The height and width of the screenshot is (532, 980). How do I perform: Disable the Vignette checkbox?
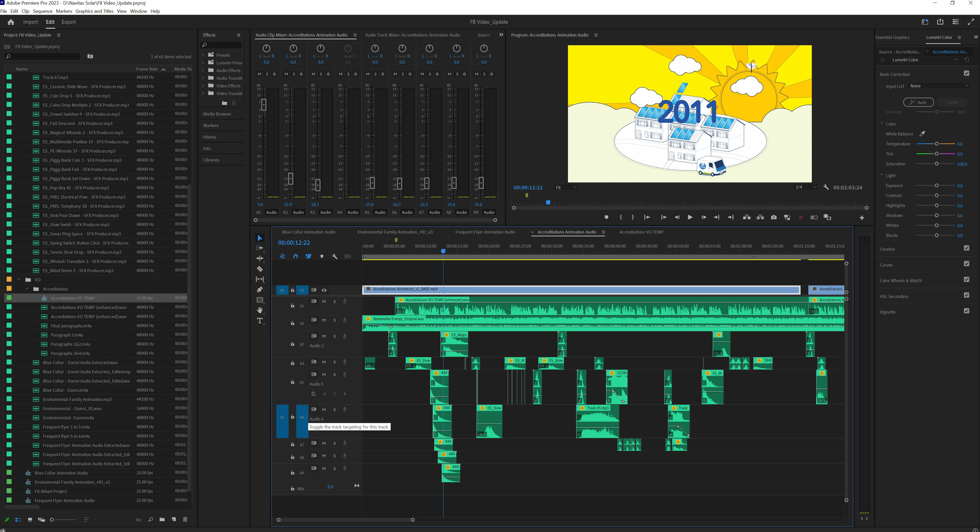point(966,311)
